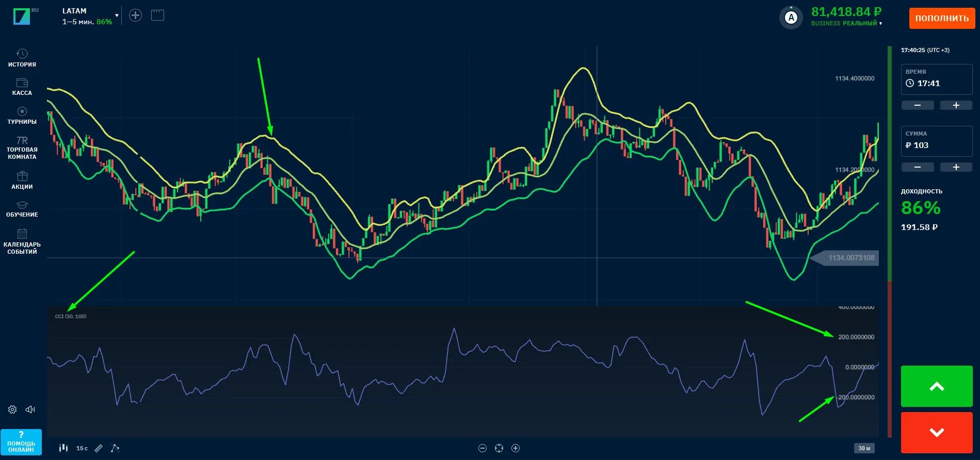980x460 pixels.
Task: Decrease expiry time with the minus button
Action: (x=918, y=105)
